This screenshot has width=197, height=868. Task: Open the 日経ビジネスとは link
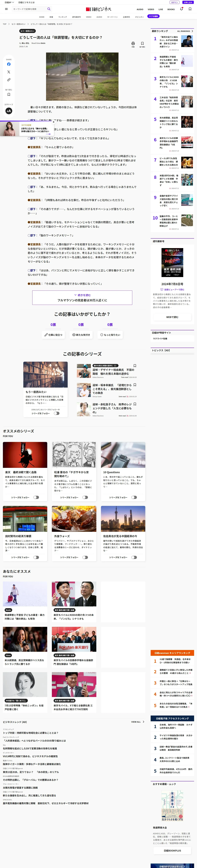[x=26, y=2]
